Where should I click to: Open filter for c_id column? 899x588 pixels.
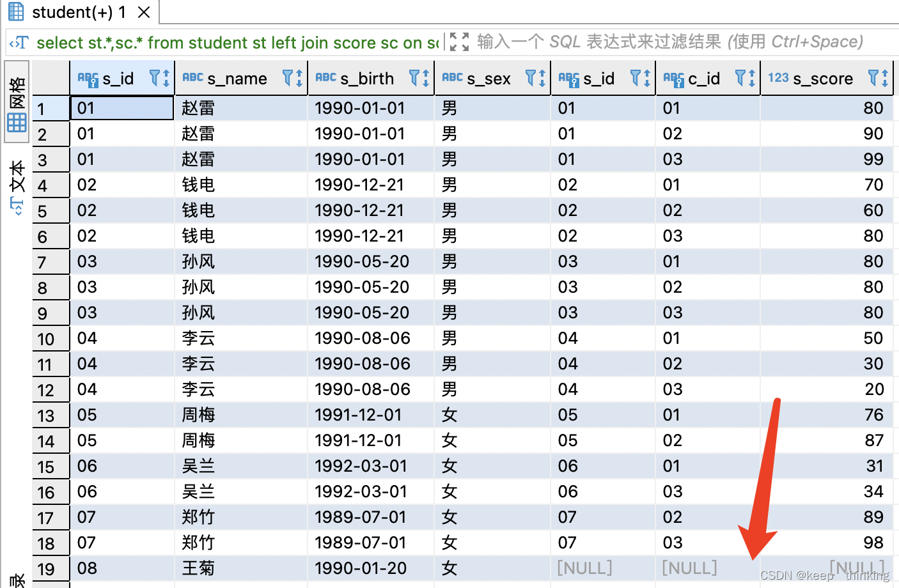[x=741, y=78]
